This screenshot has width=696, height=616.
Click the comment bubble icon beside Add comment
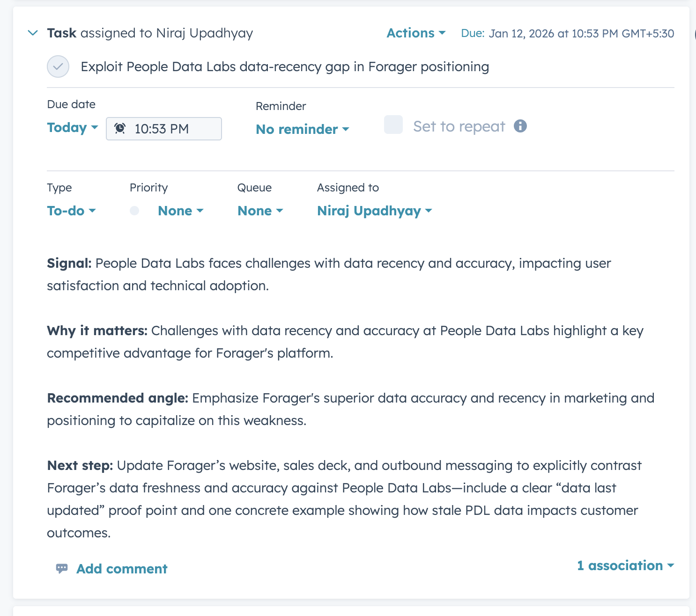click(x=62, y=568)
